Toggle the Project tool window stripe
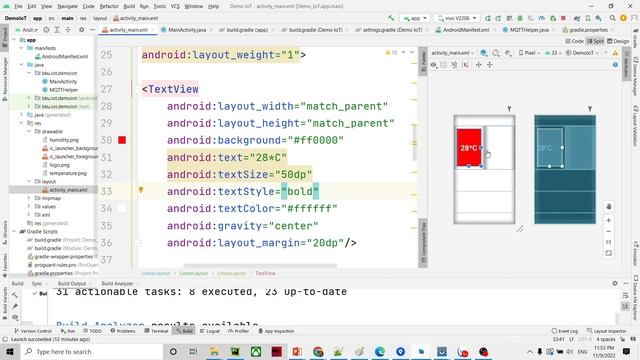The height and width of the screenshot is (360, 640). point(4,37)
